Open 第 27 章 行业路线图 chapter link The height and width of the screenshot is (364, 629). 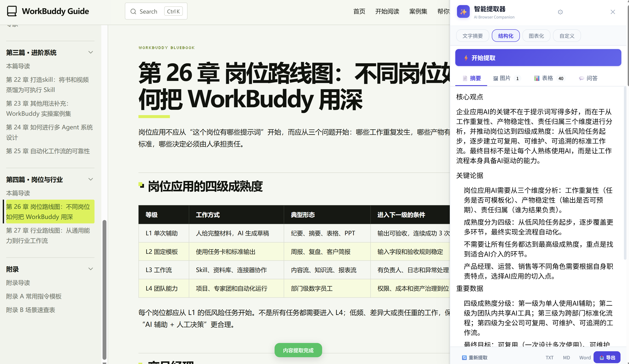coord(48,236)
